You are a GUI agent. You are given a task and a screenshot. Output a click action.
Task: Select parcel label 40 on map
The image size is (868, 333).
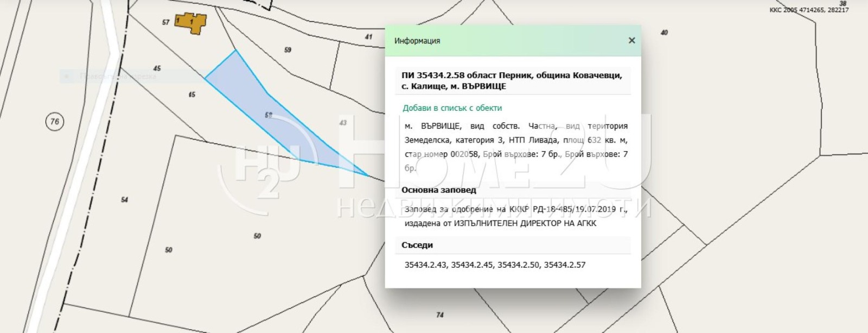pos(664,33)
